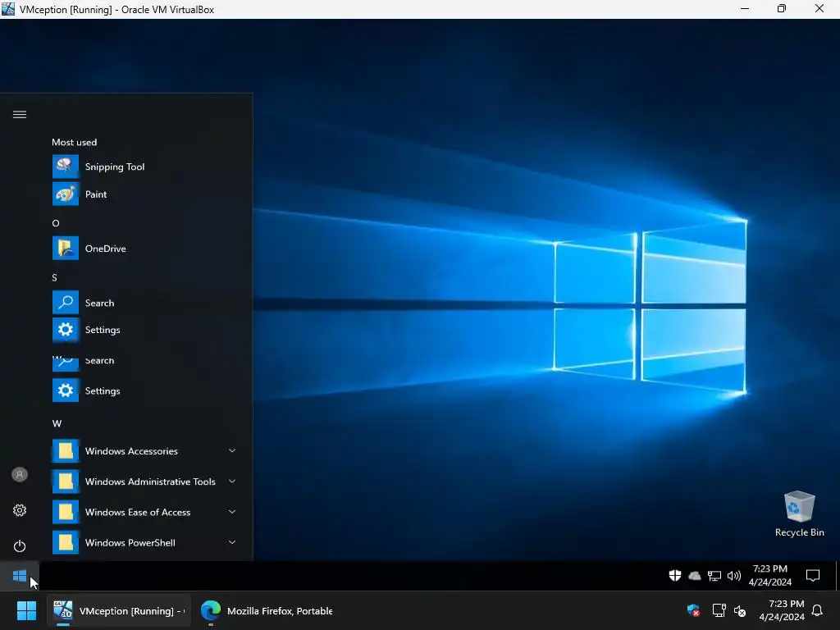Click the guest VM Start button
Image resolution: width=840 pixels, height=630 pixels.
click(20, 577)
